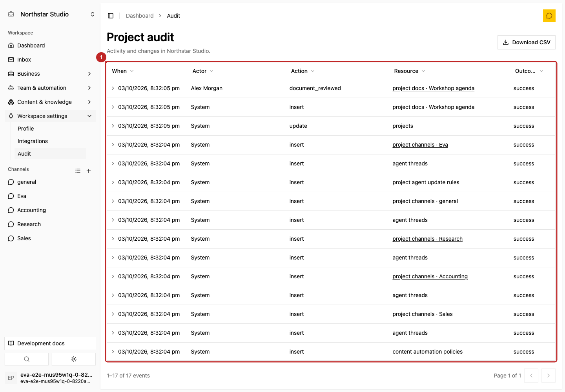
Task: Click the Team & automation robot icon
Action: tap(11, 88)
